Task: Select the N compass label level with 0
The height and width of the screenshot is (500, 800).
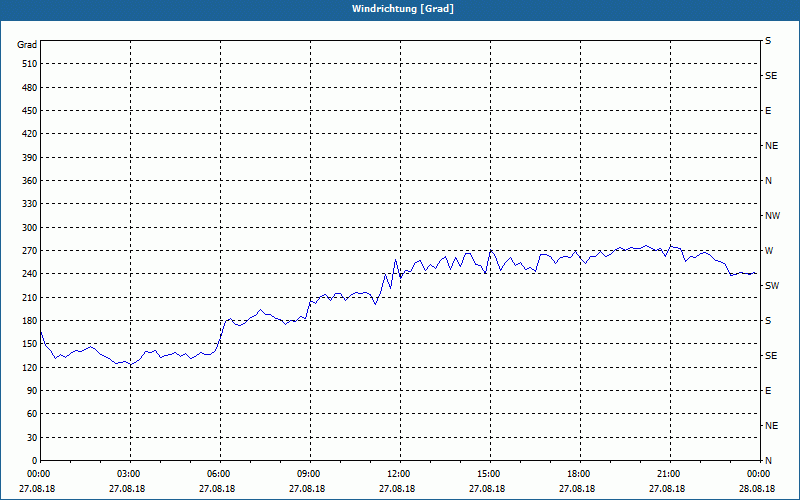Action: pos(768,461)
